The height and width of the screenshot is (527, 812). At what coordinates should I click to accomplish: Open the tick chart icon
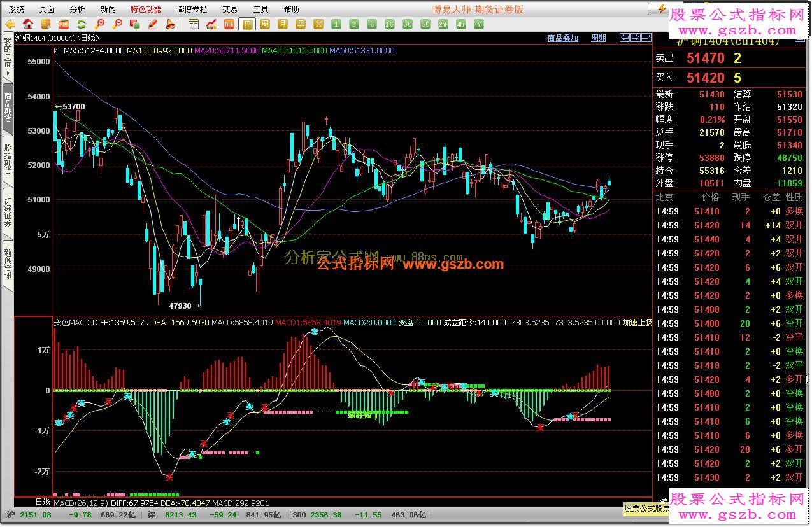click(x=229, y=24)
